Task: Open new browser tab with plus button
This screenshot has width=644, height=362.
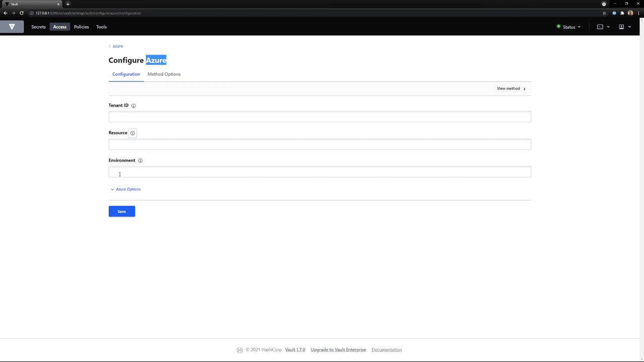Action: coord(68,4)
